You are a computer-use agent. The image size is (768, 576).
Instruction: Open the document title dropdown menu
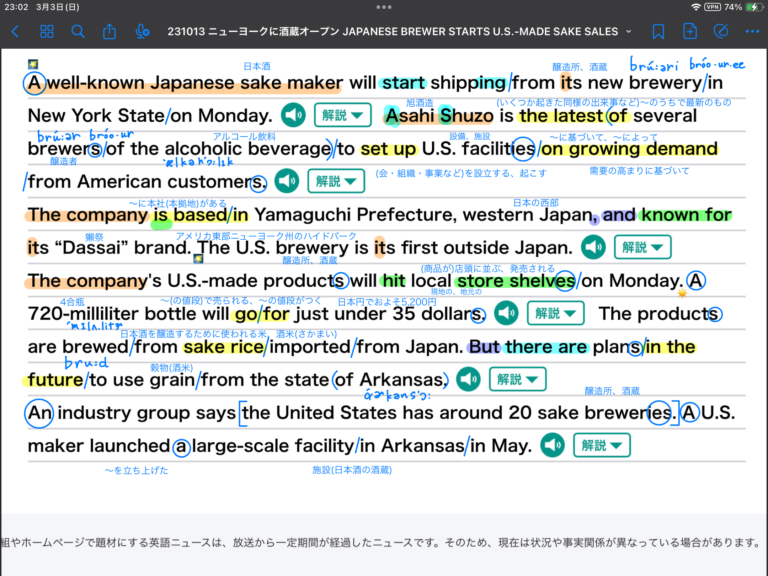[629, 31]
